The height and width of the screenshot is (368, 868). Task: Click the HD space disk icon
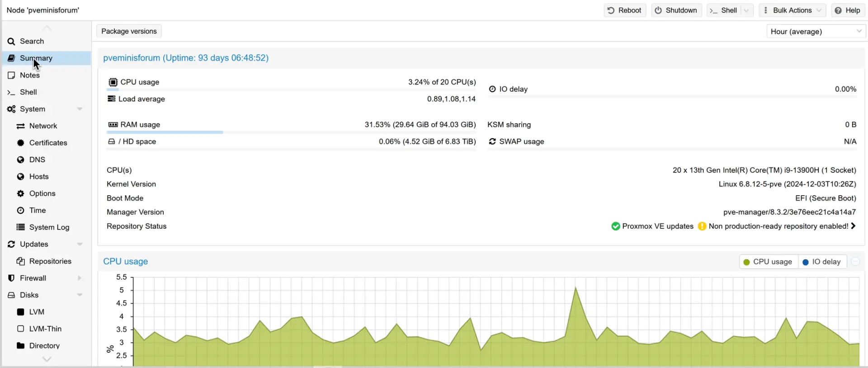pos(111,142)
